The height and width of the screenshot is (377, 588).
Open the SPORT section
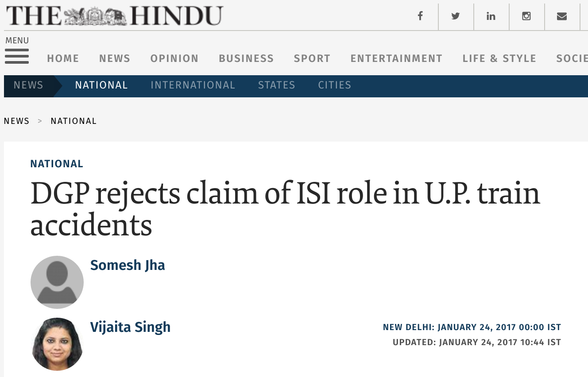pyautogui.click(x=312, y=58)
